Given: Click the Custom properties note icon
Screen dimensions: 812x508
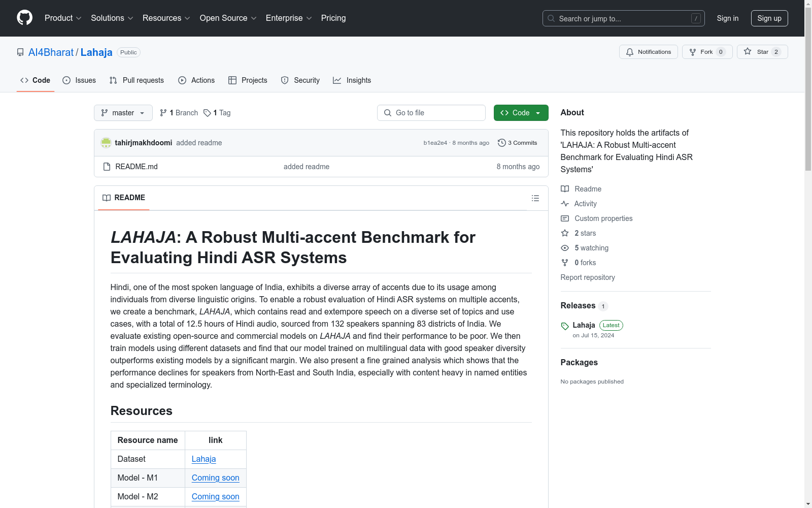Looking at the screenshot, I should pyautogui.click(x=565, y=218).
